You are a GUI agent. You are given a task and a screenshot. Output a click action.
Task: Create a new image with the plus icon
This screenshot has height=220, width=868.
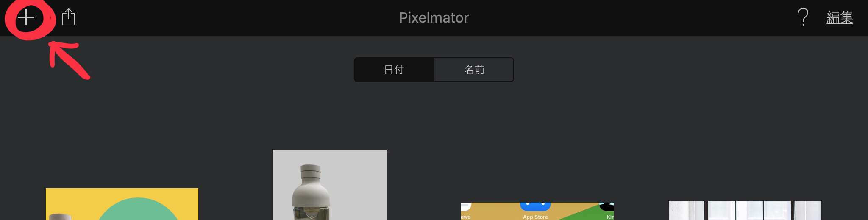26,17
